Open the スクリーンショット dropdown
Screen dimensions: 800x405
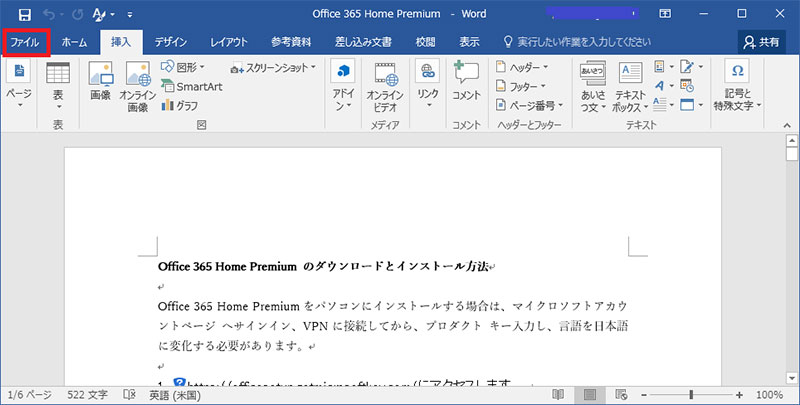pos(273,68)
